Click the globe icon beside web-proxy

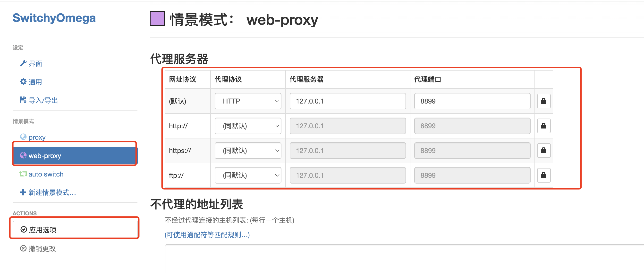(23, 155)
